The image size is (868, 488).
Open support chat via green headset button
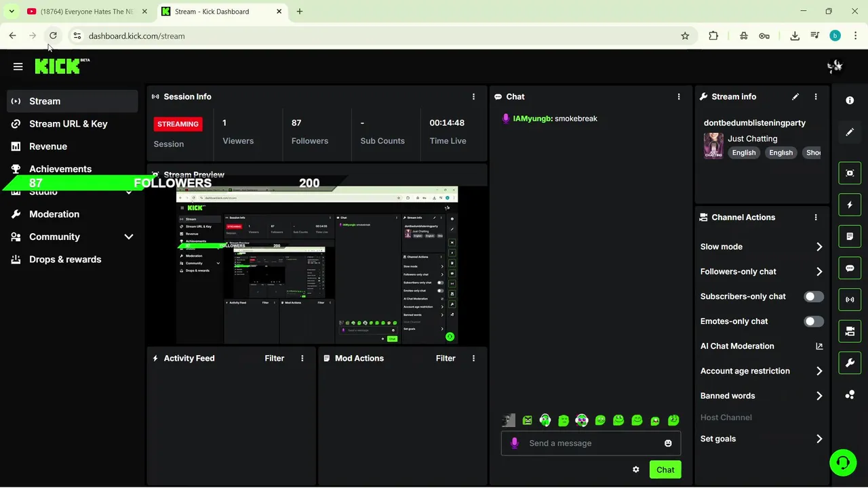(843, 463)
